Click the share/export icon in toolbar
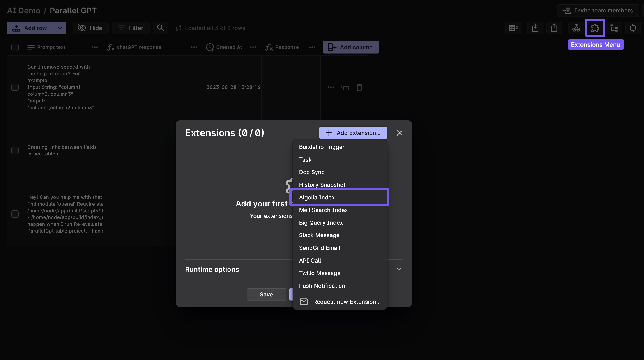This screenshot has width=644, height=360. click(x=554, y=27)
